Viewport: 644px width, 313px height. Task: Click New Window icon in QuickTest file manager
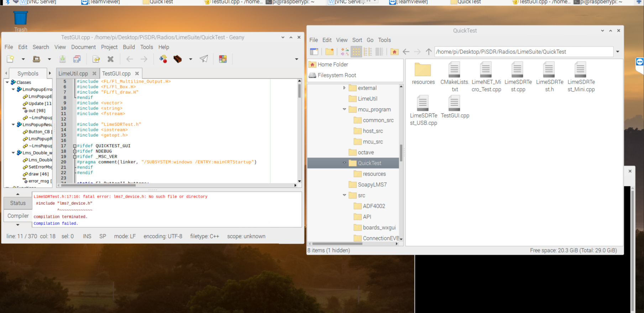point(314,52)
